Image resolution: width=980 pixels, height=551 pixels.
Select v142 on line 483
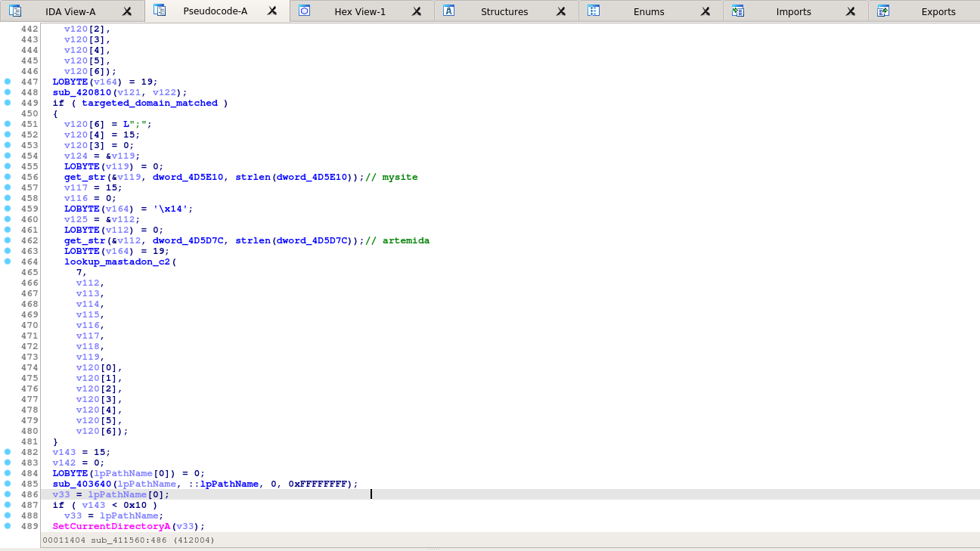tap(64, 463)
